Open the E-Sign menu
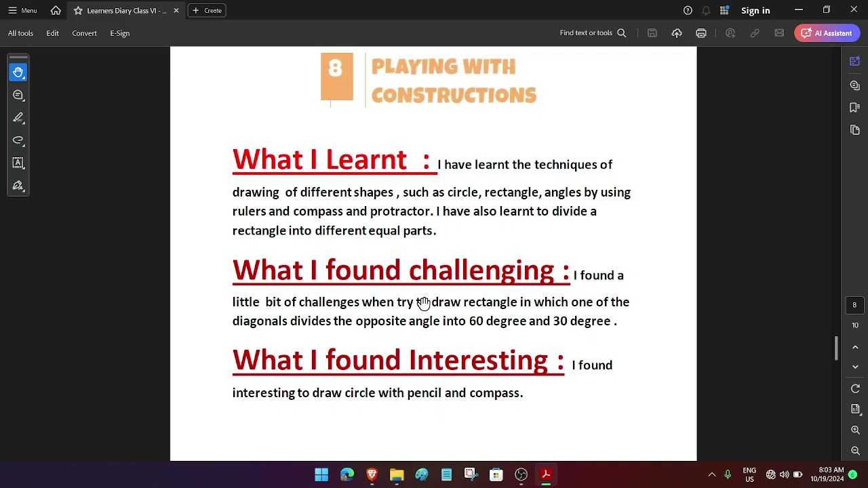Screen dimensions: 868x488 click(119, 33)
